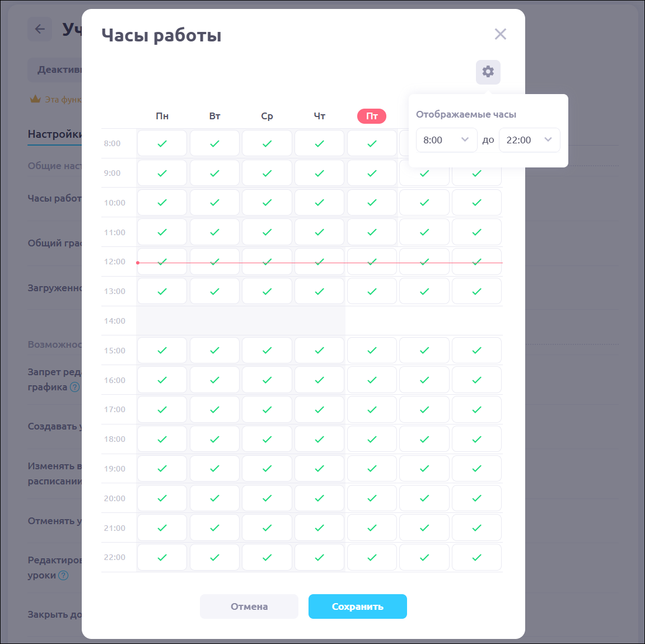The image size is (645, 644).
Task: Select the Friday 'Пт' day header
Action: click(x=372, y=116)
